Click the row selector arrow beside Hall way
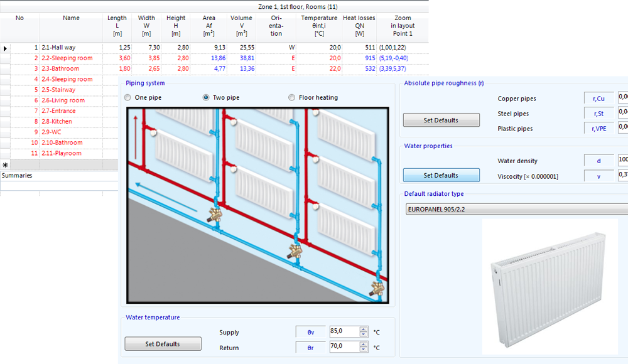This screenshot has height=364, width=628. pos(4,47)
